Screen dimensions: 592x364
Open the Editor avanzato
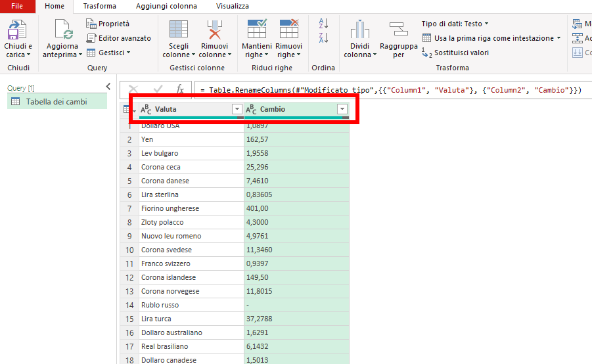pos(118,38)
